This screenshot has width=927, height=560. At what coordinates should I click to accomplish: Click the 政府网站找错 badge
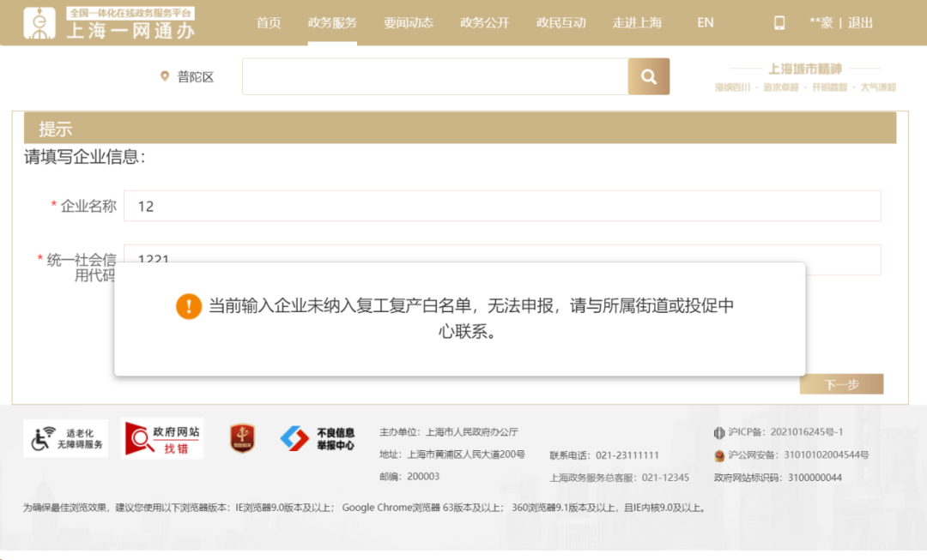point(162,438)
